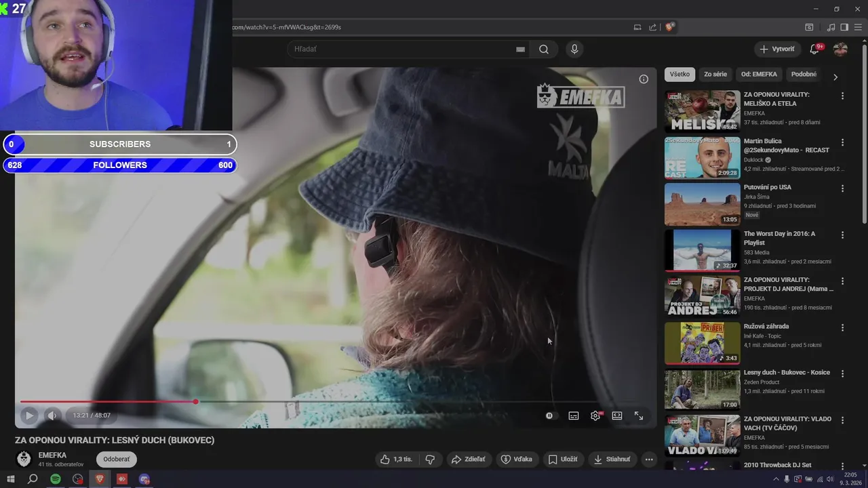
Task: Click the video play button
Action: pyautogui.click(x=28, y=415)
